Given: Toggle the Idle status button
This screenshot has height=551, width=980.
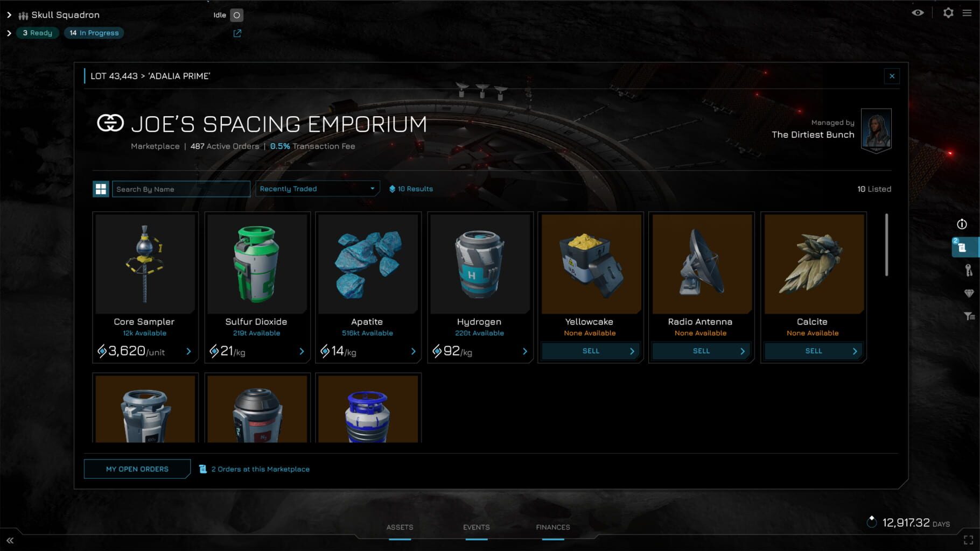Looking at the screenshot, I should pyautogui.click(x=236, y=15).
